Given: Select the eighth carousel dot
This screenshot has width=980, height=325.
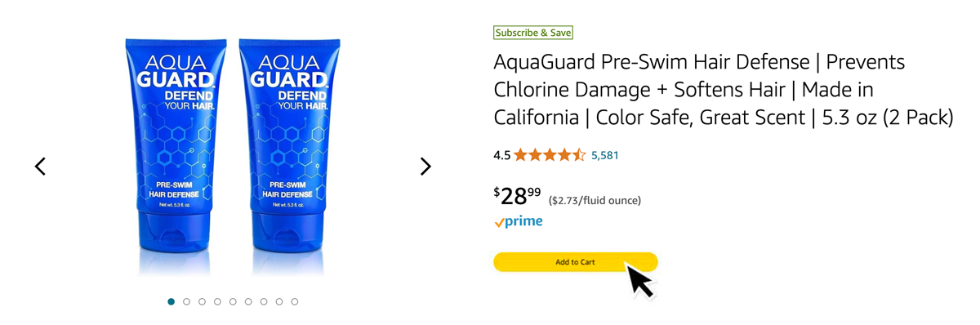Looking at the screenshot, I should (x=279, y=301).
